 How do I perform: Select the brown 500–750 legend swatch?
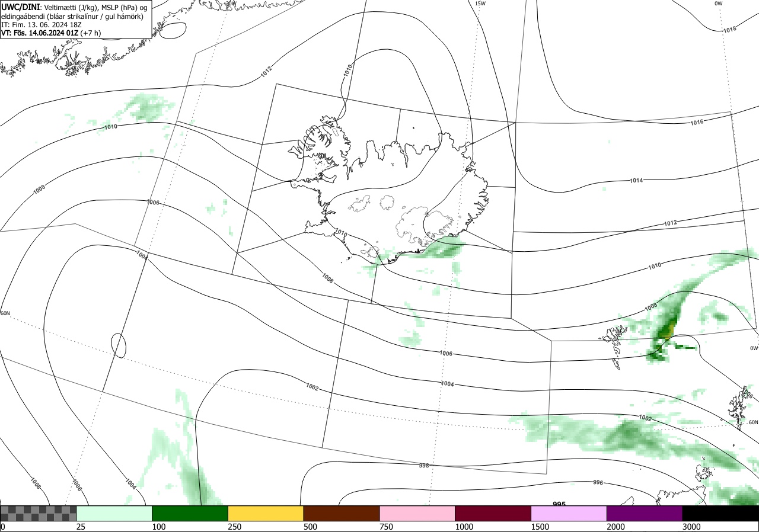point(342,513)
